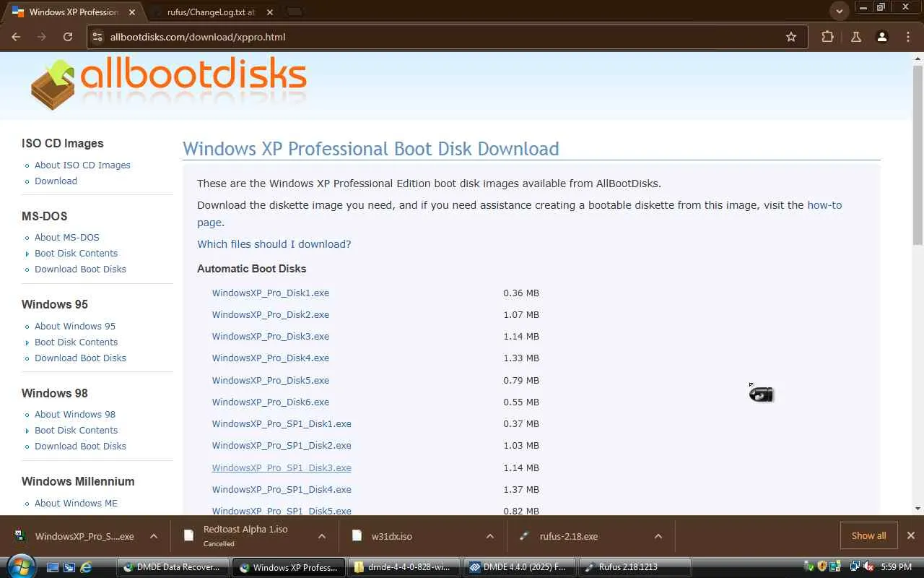
Task: Download WindowsXP_Pro_SP1_Disk3.exe
Action: point(282,467)
